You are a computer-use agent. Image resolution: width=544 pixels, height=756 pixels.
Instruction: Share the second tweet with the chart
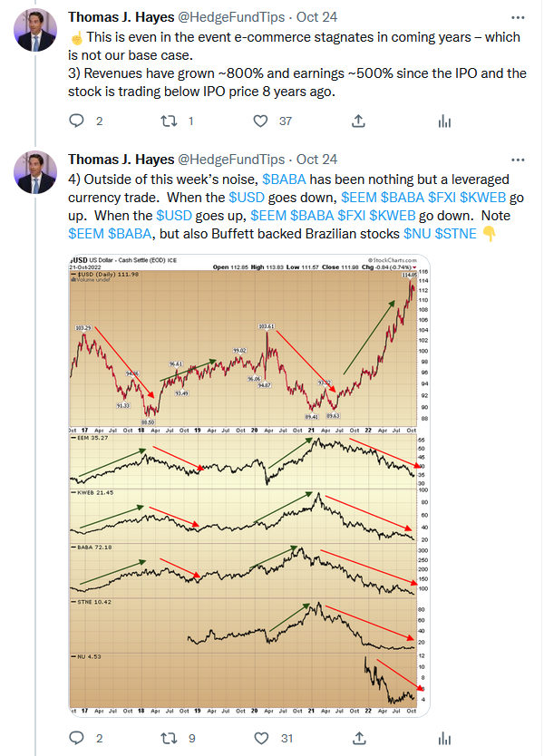point(359,738)
